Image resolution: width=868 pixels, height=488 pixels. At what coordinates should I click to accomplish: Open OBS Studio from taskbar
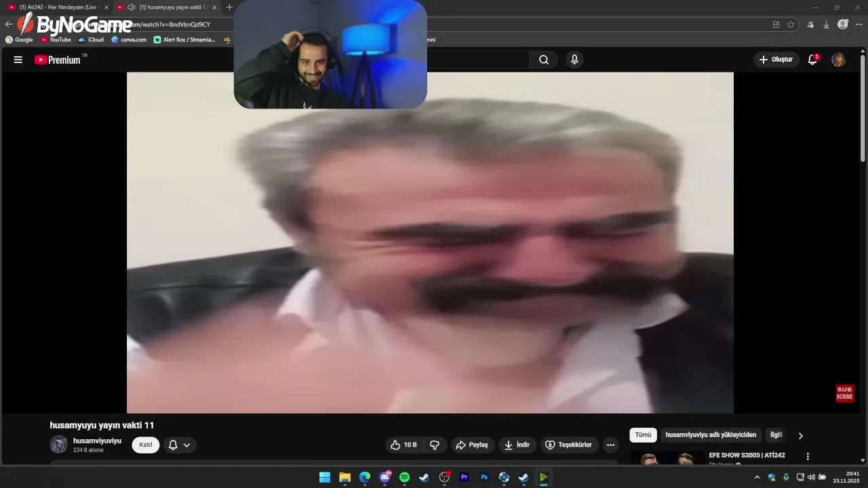pos(444,477)
